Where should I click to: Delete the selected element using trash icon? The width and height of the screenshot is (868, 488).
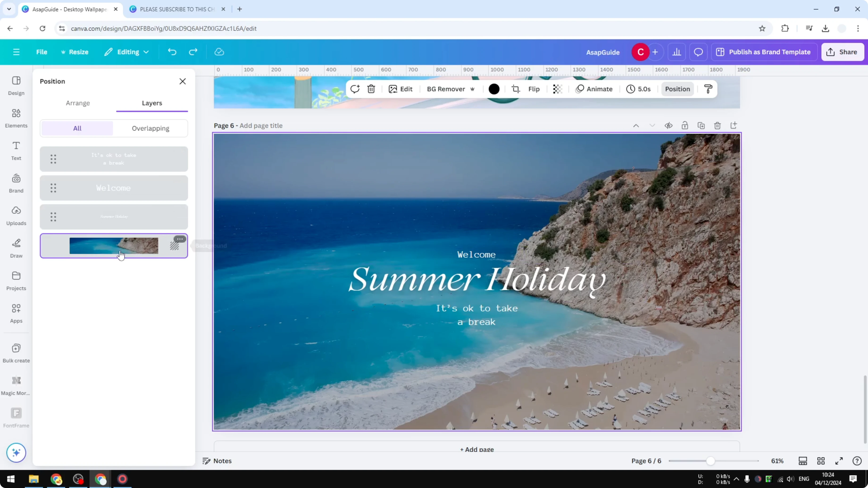click(371, 89)
